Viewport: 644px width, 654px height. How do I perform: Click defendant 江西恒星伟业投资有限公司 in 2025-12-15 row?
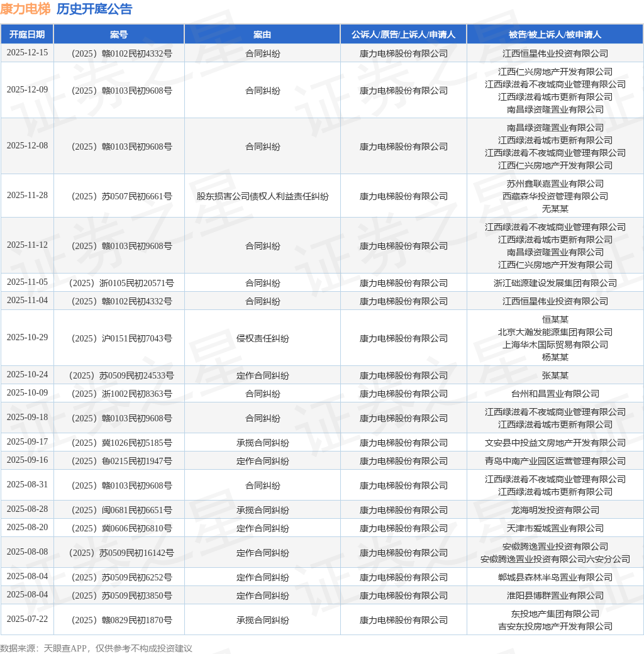pos(555,53)
